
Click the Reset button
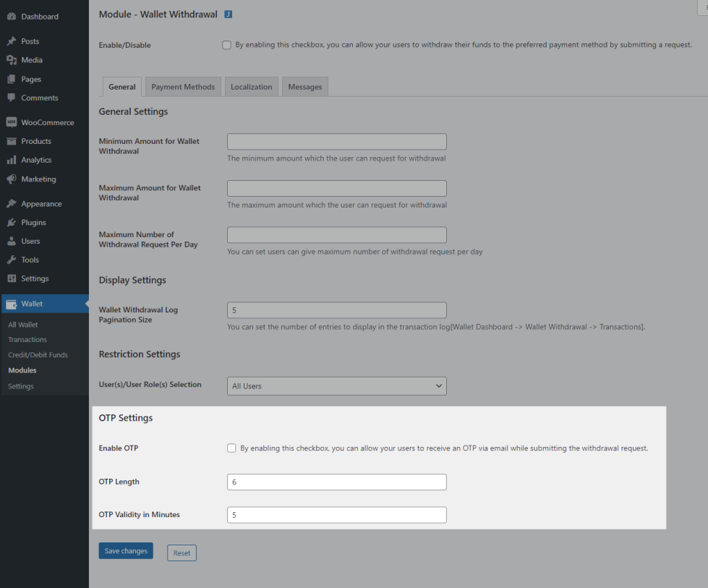pyautogui.click(x=182, y=553)
